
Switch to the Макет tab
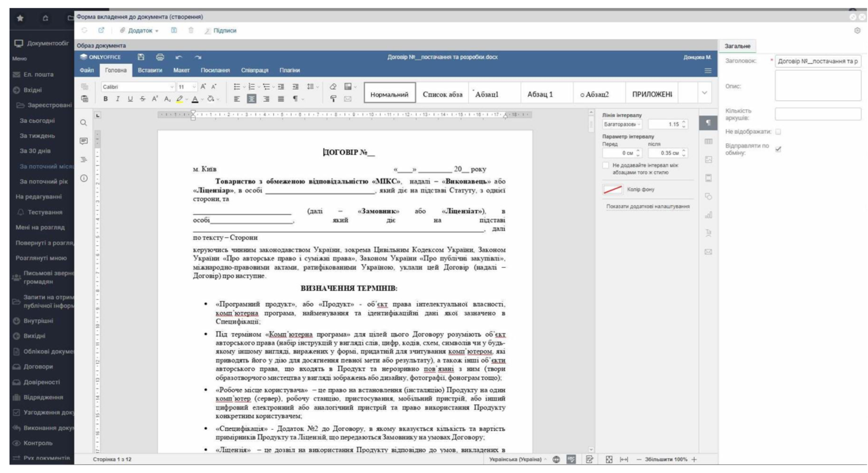click(181, 70)
